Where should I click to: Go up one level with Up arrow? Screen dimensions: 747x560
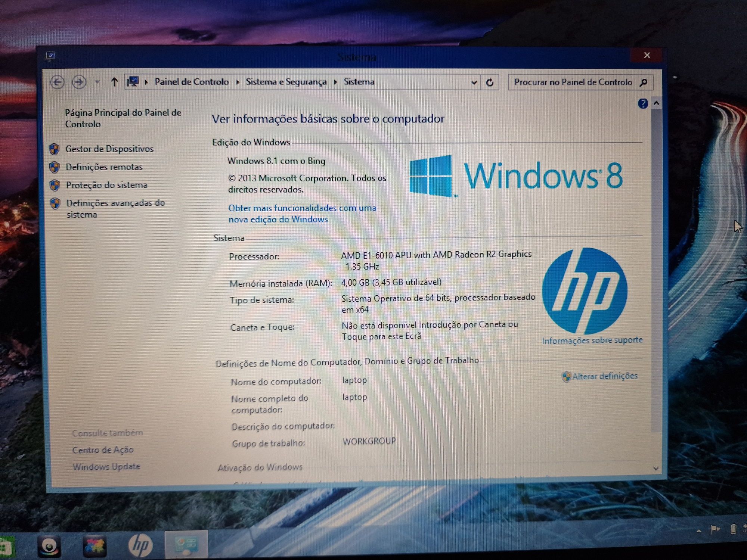tap(115, 82)
